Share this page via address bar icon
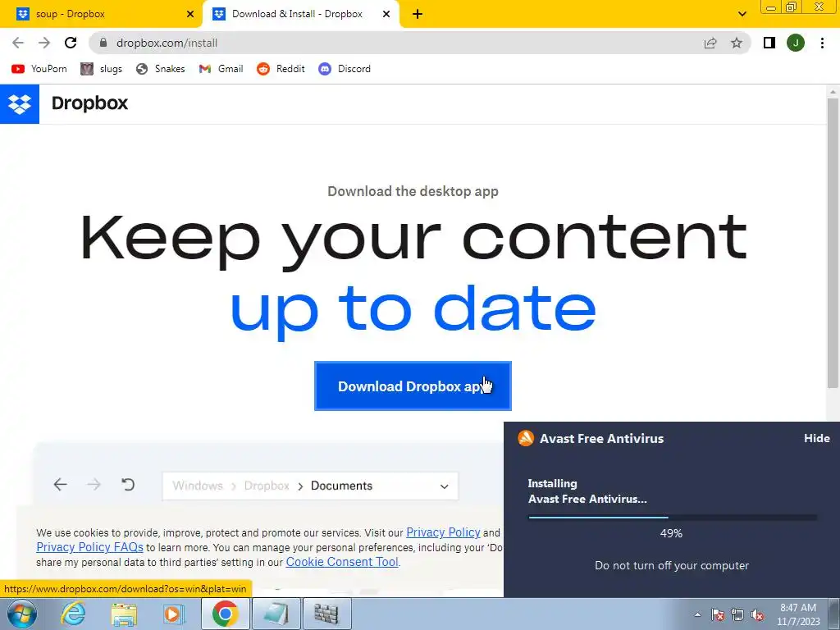Screen dimensions: 840x630 (710, 43)
